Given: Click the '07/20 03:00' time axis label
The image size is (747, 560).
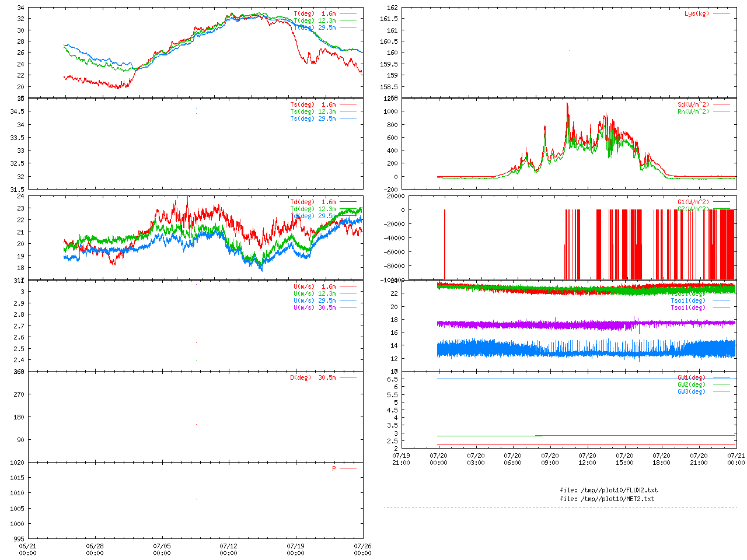Looking at the screenshot, I should tap(476, 459).
